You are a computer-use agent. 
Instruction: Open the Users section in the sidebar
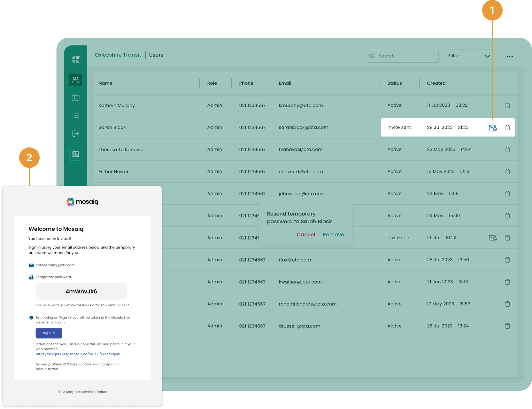coord(76,80)
